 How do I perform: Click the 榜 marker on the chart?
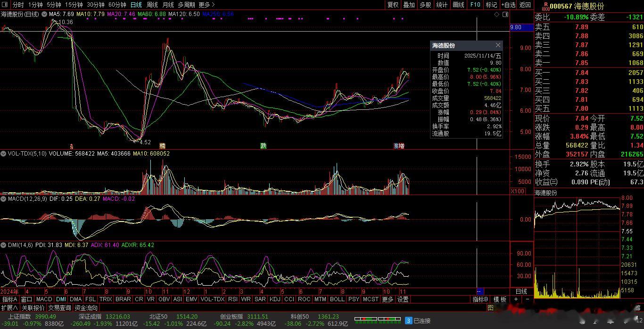tap(163, 146)
